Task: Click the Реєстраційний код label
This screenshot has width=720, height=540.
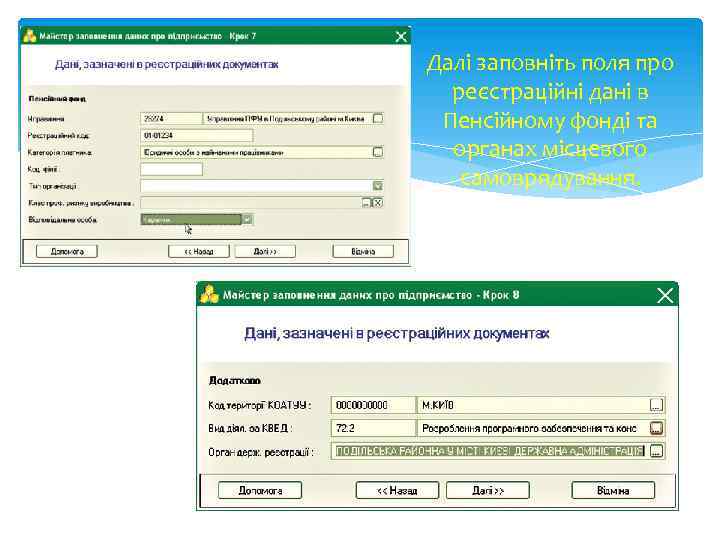Action: pyautogui.click(x=58, y=135)
